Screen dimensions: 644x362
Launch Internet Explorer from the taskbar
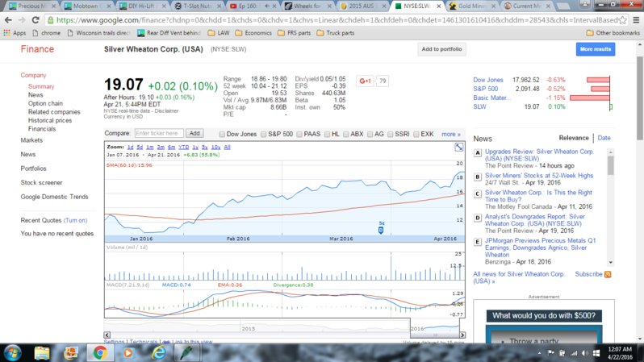point(158,353)
